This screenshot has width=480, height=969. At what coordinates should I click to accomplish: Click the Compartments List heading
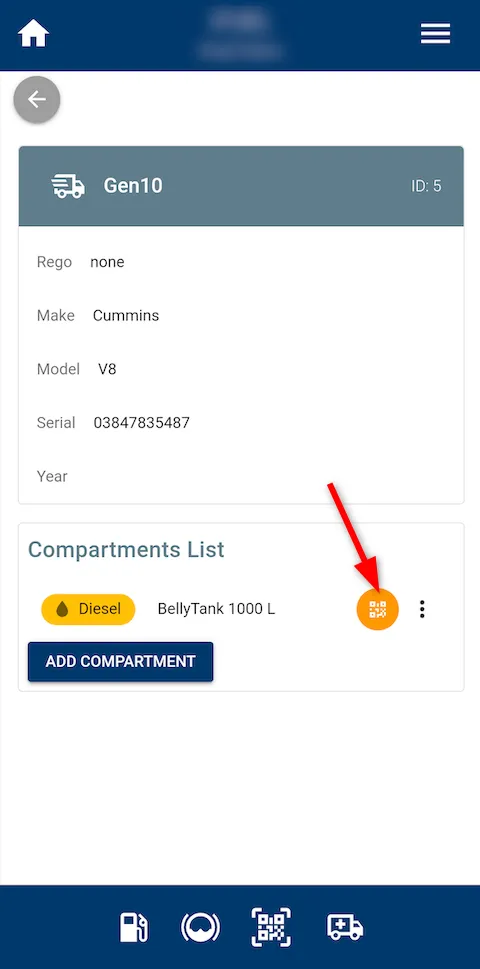coord(126,549)
